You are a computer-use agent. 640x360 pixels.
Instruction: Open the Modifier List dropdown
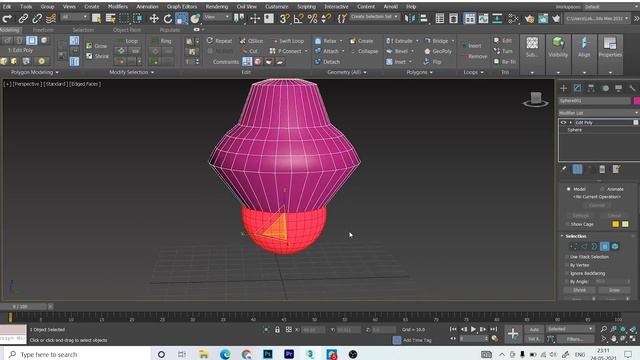pyautogui.click(x=598, y=113)
